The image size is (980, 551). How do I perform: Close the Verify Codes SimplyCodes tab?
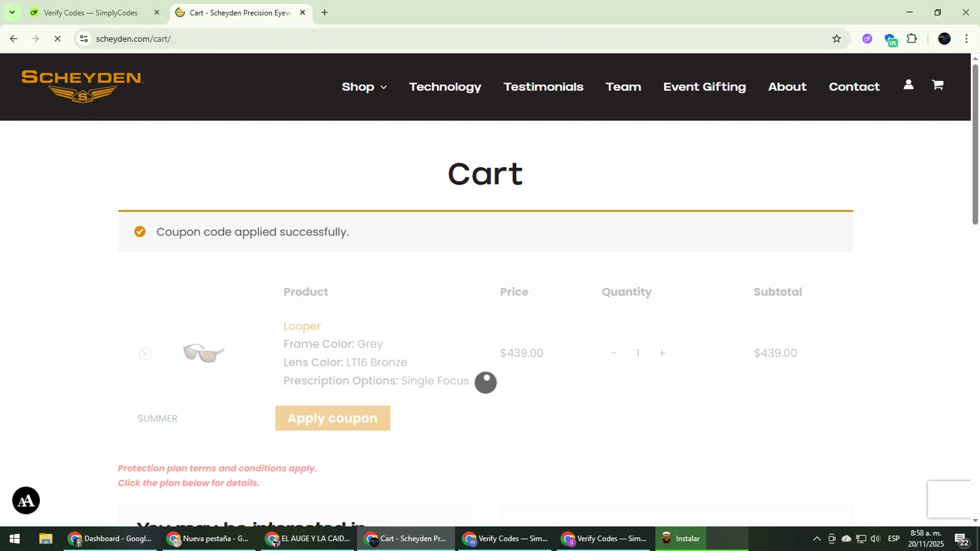pyautogui.click(x=157, y=12)
